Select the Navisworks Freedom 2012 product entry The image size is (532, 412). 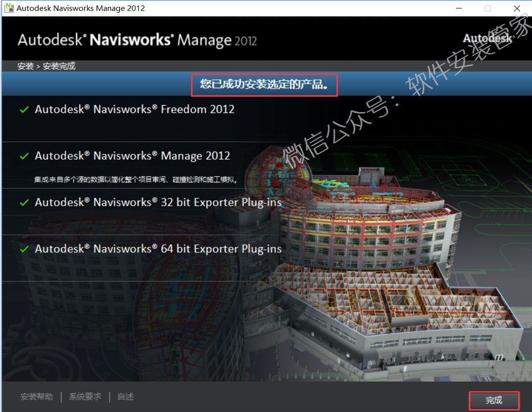(x=134, y=110)
